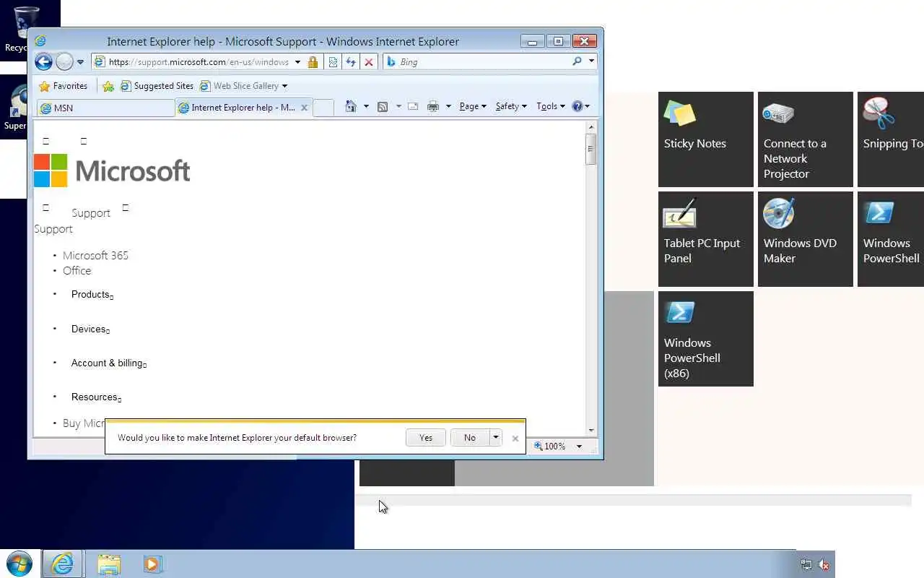
Task: Open the recent pages dropdown beside Forward
Action: click(x=80, y=62)
